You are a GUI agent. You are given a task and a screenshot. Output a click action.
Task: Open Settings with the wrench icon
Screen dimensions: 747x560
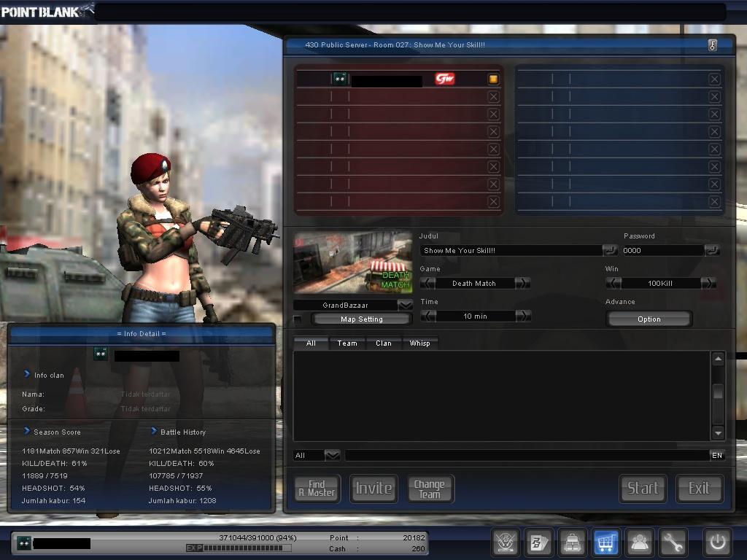[x=673, y=542]
